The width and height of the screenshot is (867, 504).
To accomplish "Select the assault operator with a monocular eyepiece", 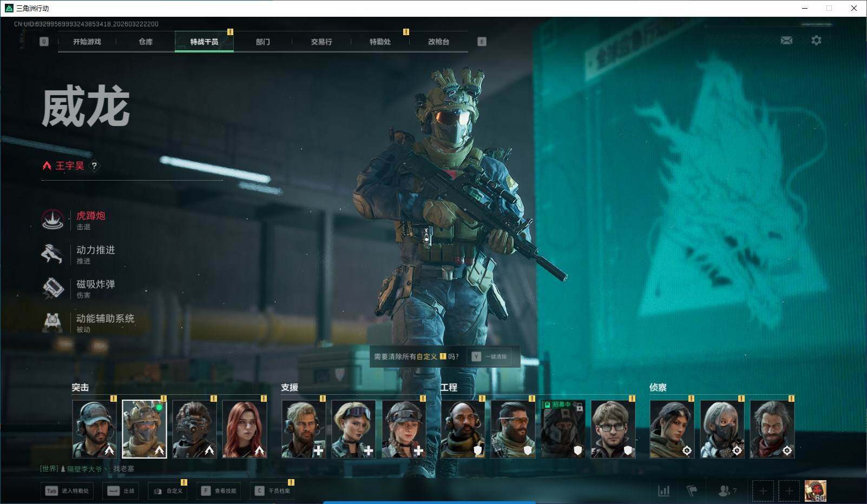I will pyautogui.click(x=195, y=429).
